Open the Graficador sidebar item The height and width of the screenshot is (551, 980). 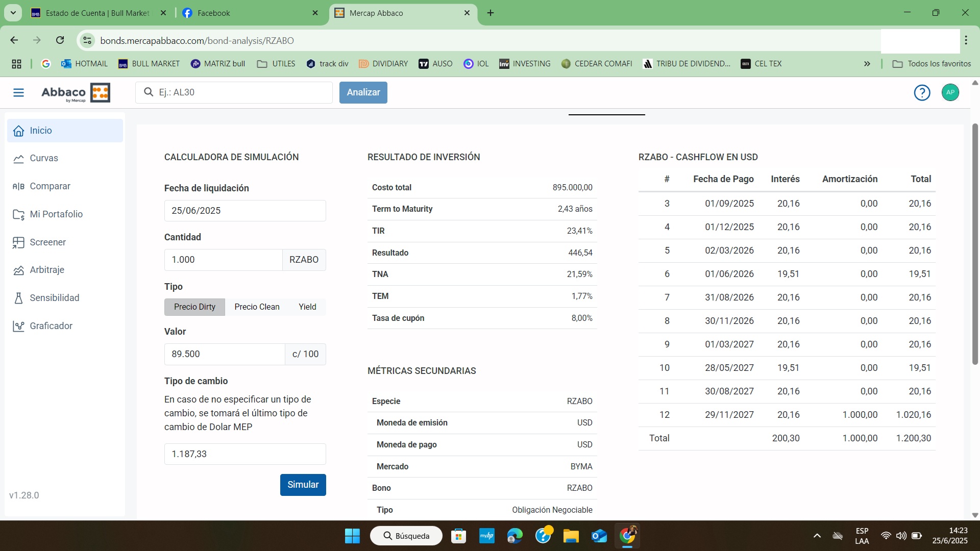coord(51,326)
